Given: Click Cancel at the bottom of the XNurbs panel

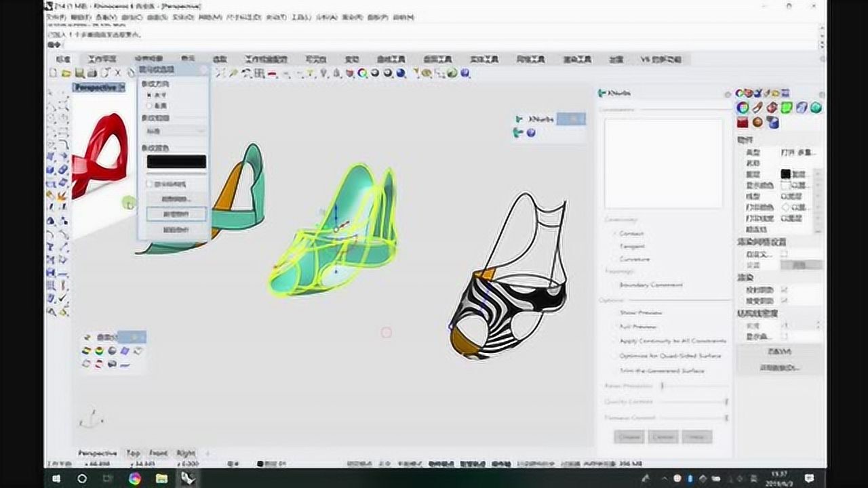Looking at the screenshot, I should (x=662, y=436).
